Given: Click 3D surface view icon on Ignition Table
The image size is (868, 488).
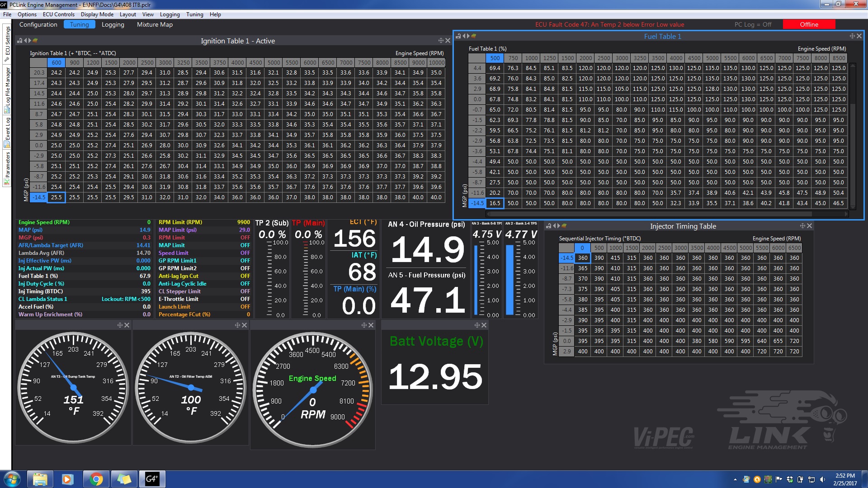Looking at the screenshot, I should (35, 41).
